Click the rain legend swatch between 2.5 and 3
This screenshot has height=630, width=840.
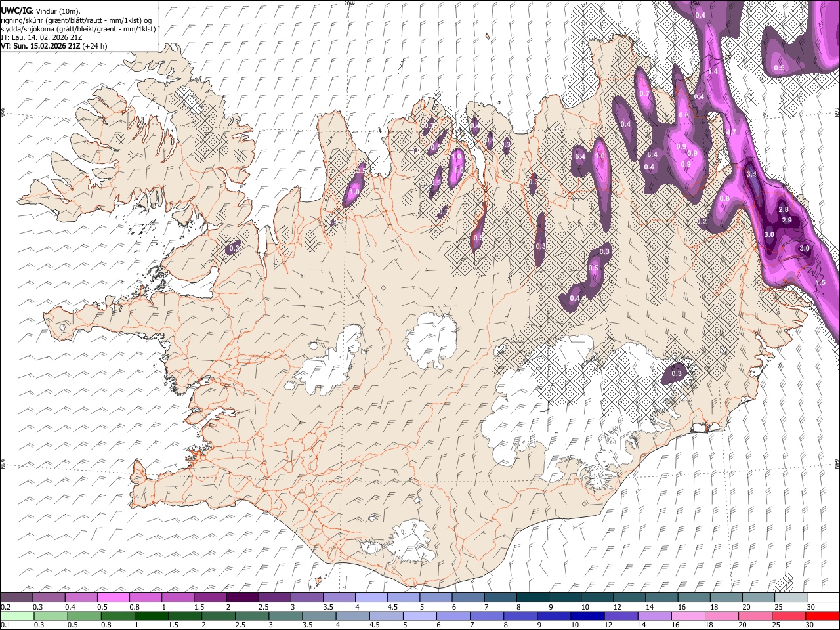(251, 616)
